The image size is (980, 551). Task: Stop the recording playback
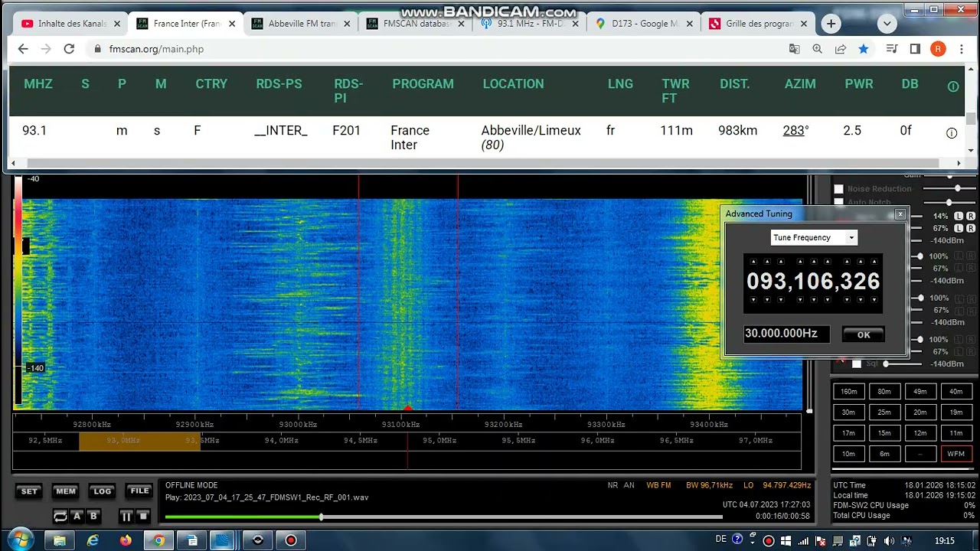click(x=142, y=517)
